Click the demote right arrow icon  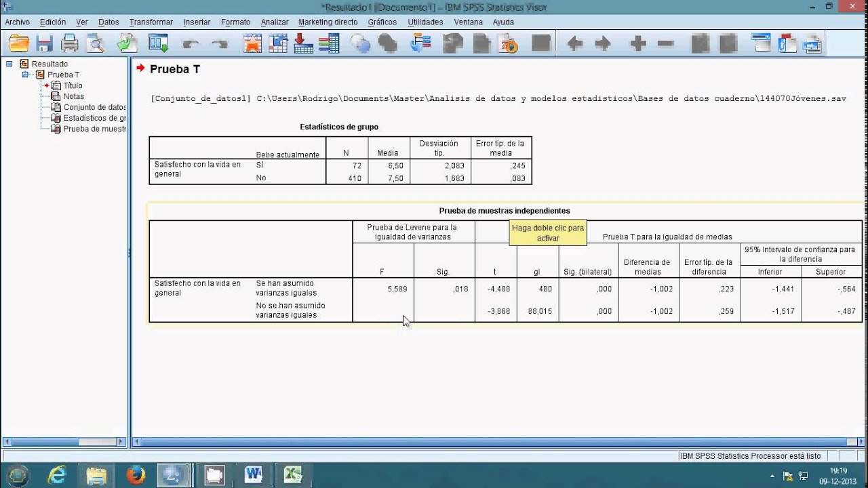(x=603, y=44)
